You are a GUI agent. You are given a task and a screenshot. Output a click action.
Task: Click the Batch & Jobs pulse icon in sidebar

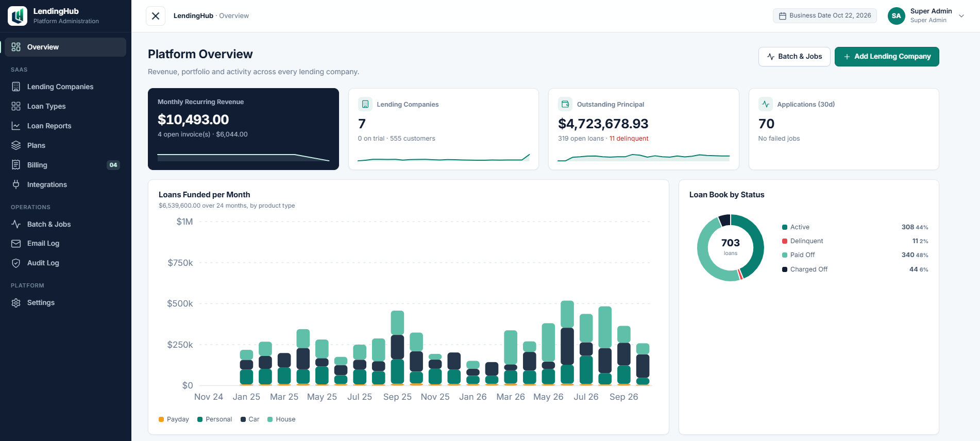point(16,224)
